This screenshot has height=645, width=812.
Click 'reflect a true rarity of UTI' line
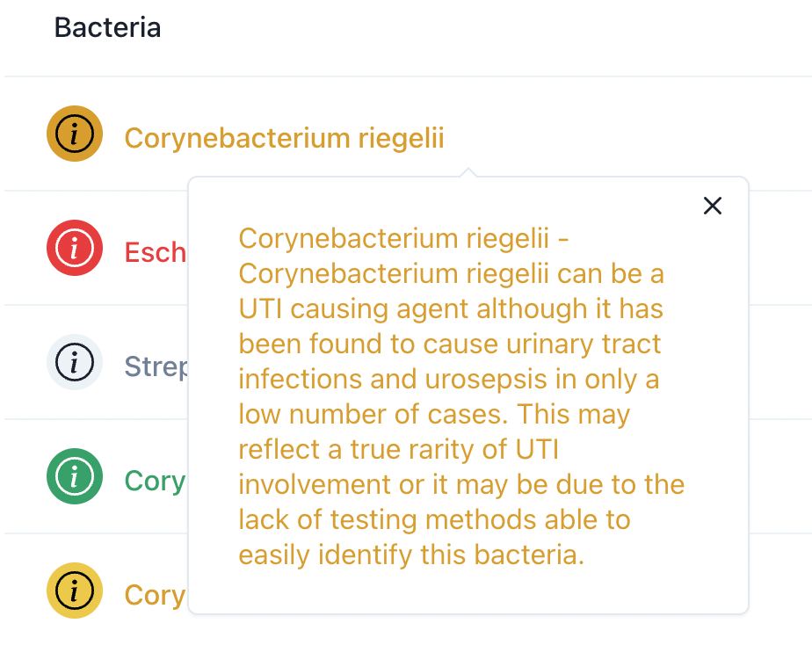[399, 449]
